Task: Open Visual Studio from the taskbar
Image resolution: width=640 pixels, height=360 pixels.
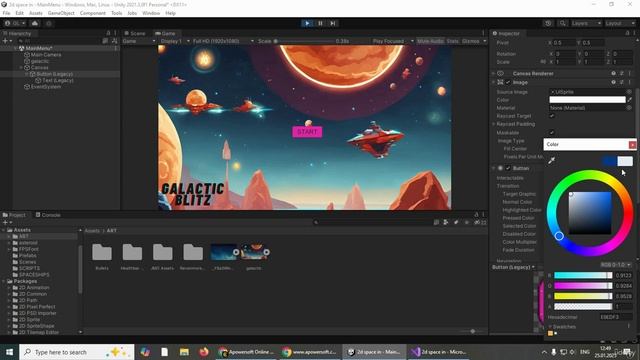Action: pos(439,352)
